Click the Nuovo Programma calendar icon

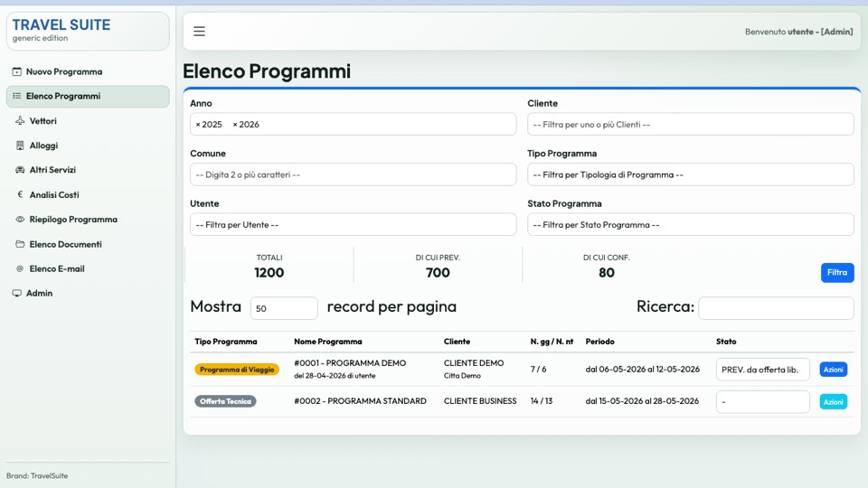tap(16, 72)
